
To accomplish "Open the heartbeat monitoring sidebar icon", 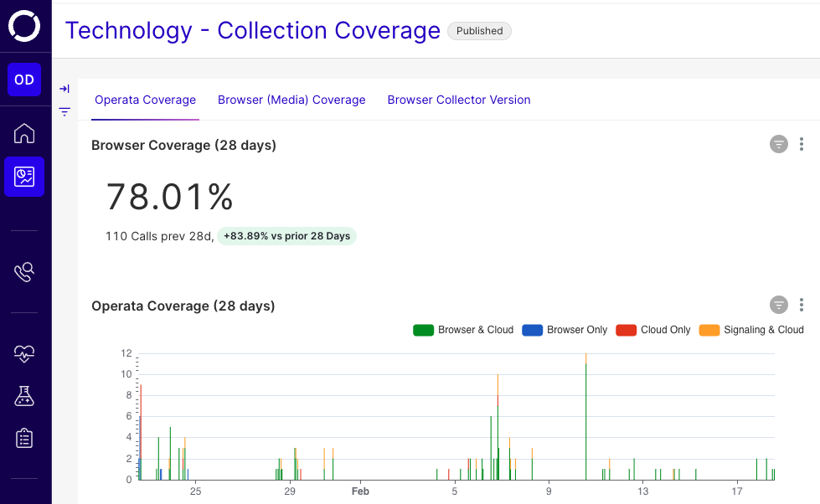I will [x=24, y=354].
